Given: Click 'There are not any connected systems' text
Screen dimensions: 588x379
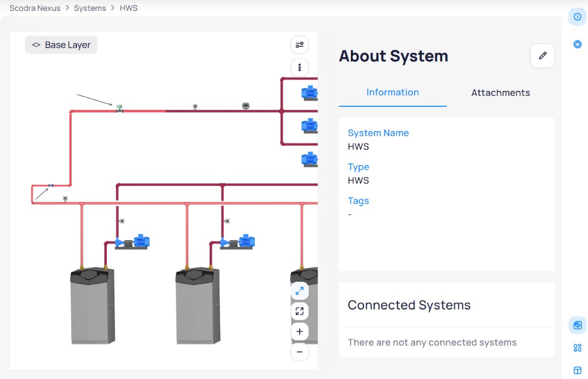Looking at the screenshot, I should (x=432, y=342).
